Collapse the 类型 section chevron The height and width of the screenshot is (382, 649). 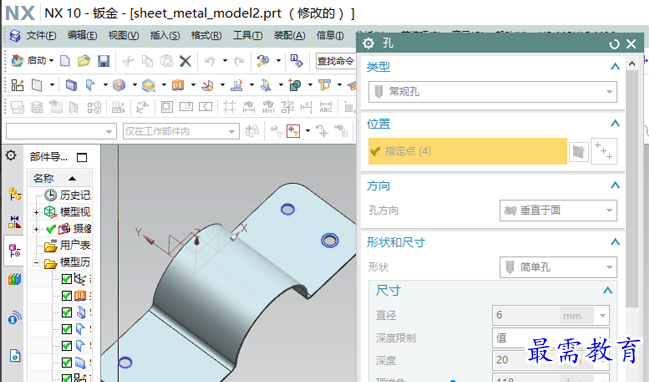click(615, 66)
